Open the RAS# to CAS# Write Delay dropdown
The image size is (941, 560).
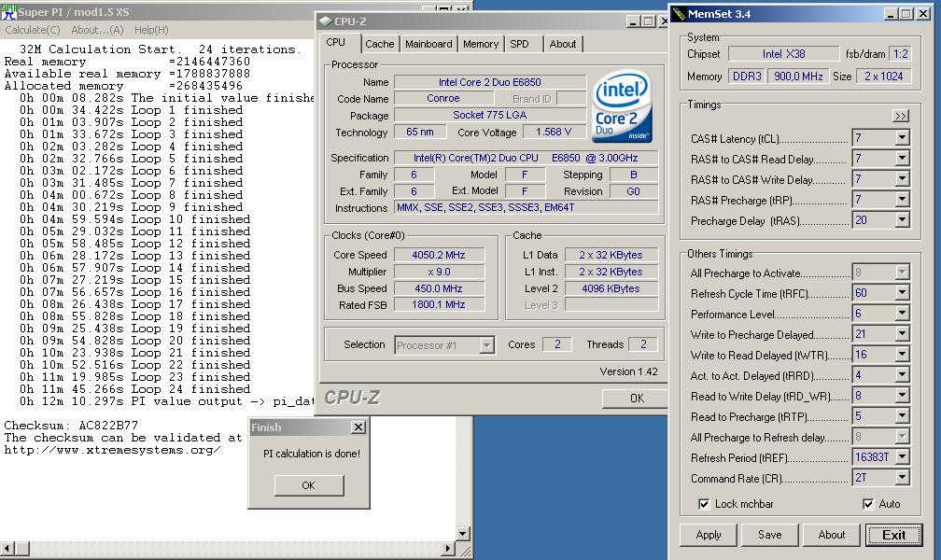click(902, 179)
